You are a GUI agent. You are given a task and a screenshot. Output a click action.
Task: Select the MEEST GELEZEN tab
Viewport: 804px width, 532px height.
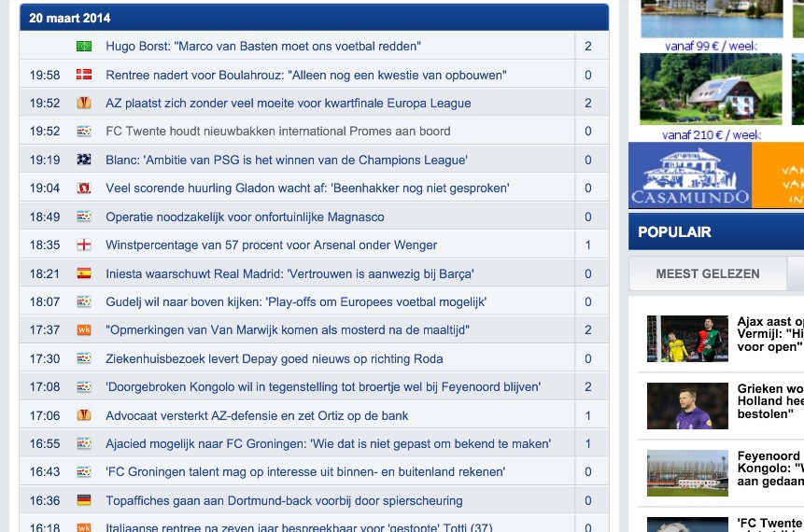click(708, 273)
